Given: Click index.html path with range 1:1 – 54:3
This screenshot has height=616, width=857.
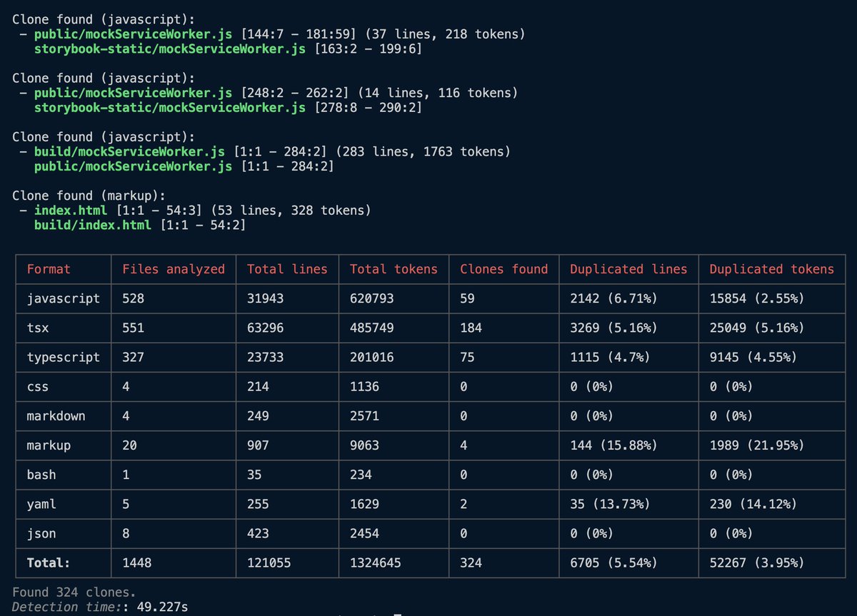Looking at the screenshot, I should point(71,210).
